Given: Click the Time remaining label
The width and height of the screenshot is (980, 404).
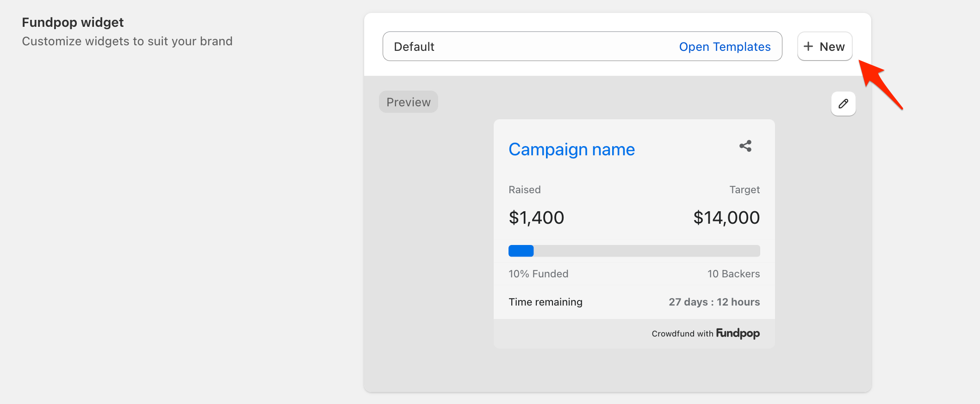Looking at the screenshot, I should (546, 302).
